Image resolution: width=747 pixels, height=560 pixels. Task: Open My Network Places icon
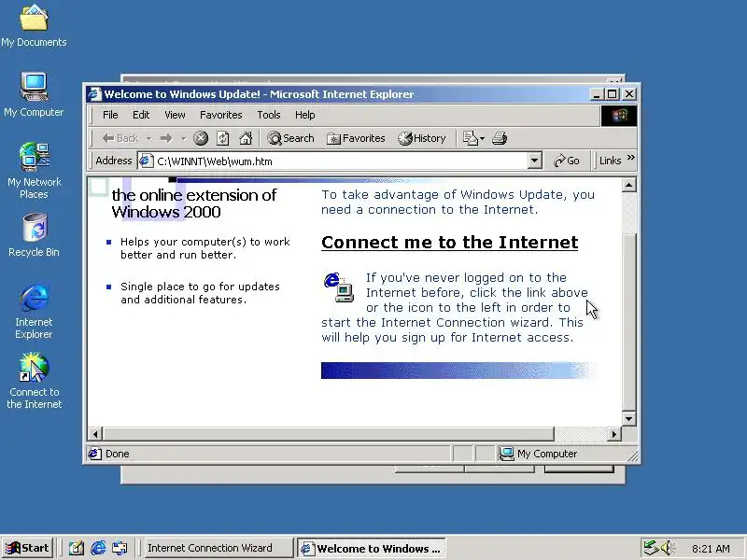click(34, 171)
